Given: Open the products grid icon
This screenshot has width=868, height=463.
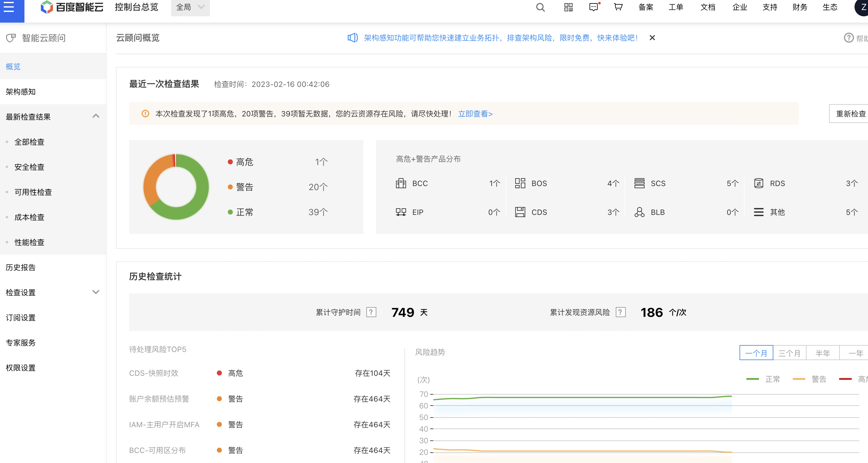Looking at the screenshot, I should (x=568, y=7).
